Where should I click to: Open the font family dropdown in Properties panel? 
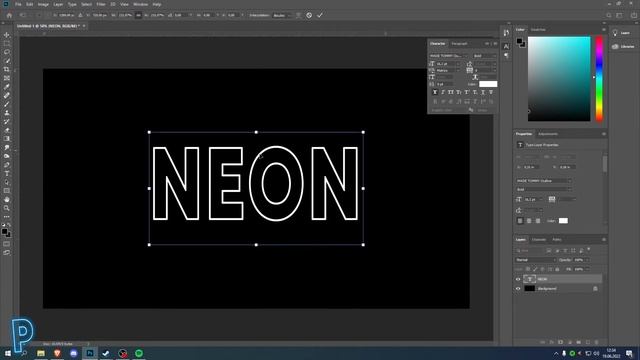coord(543,180)
